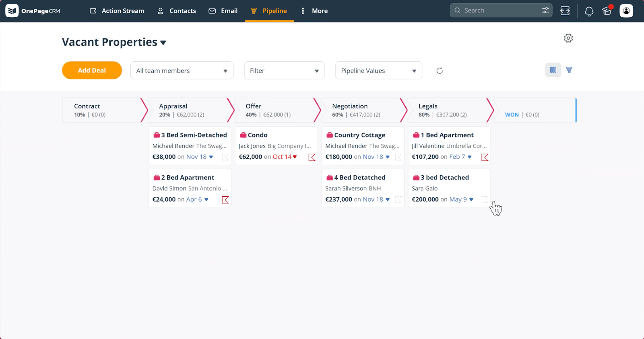Click the flag icon on 3 Bed Semi-Detached card

point(225,157)
